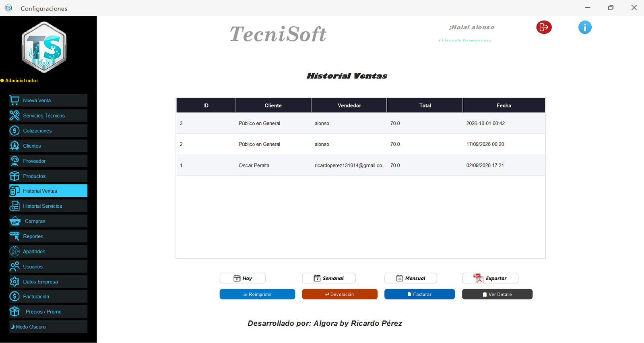
Task: Open the Historial Ventas menu item
Action: click(x=48, y=191)
